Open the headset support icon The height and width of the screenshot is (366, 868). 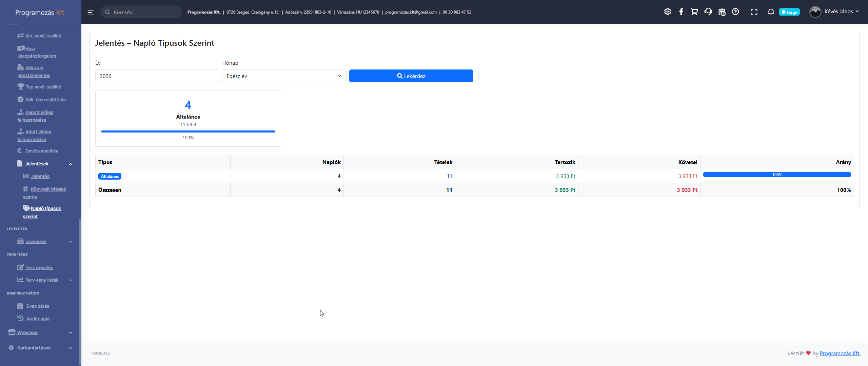pos(708,12)
